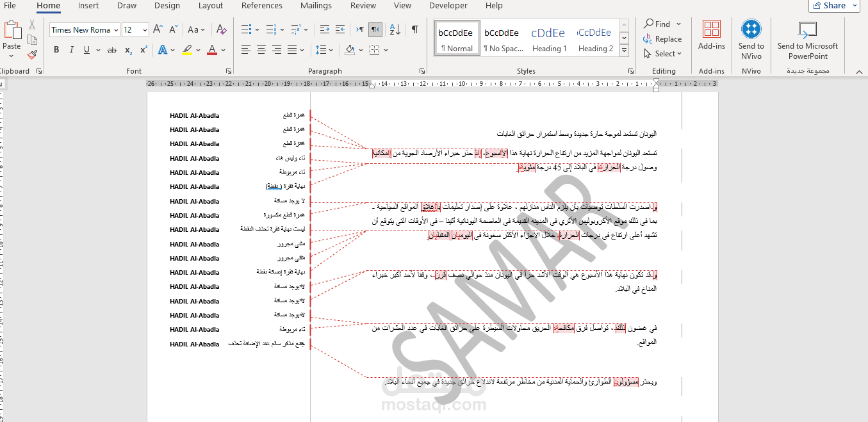Click the Find magnifier button

coord(657,24)
